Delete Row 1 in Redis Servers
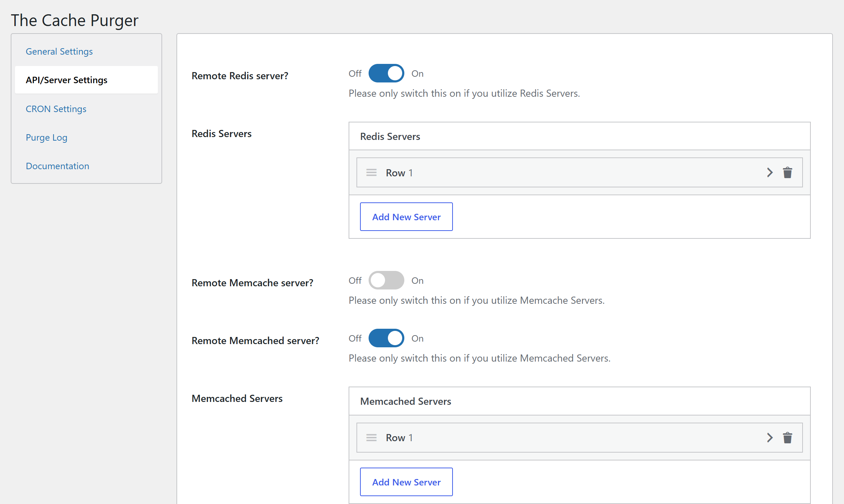The height and width of the screenshot is (504, 844). [x=787, y=173]
